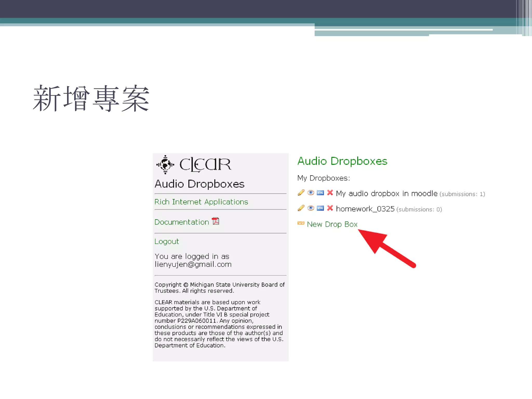This screenshot has height=399, width=532.
Task: Click the NEW badge icon beside New Drop Box
Action: [301, 223]
